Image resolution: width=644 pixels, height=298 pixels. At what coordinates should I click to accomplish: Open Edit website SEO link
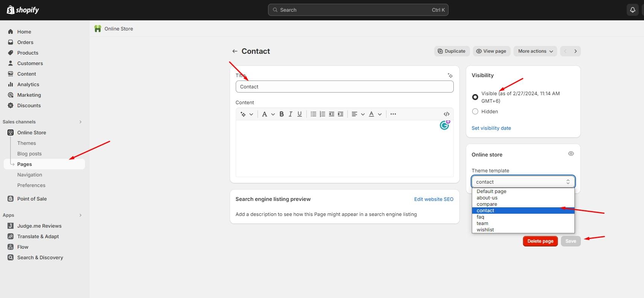click(433, 199)
